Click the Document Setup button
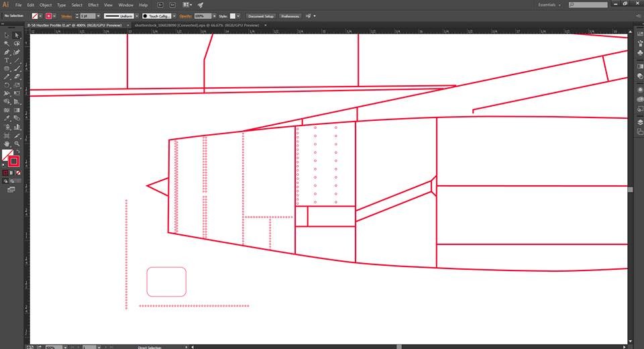Screen dimensions: 644x349 coord(261,16)
